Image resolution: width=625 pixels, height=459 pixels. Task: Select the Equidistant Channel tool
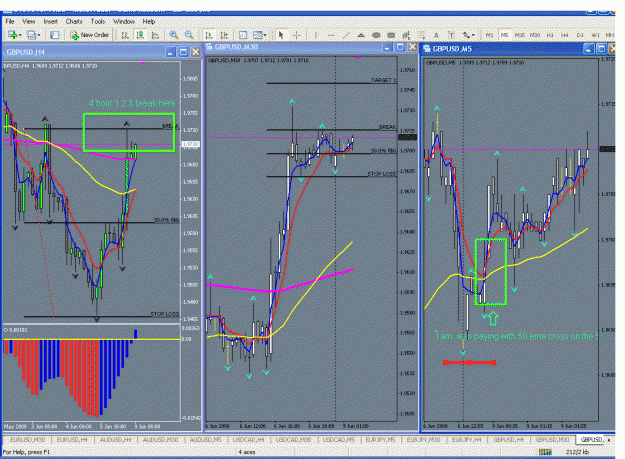pyautogui.click(x=406, y=35)
